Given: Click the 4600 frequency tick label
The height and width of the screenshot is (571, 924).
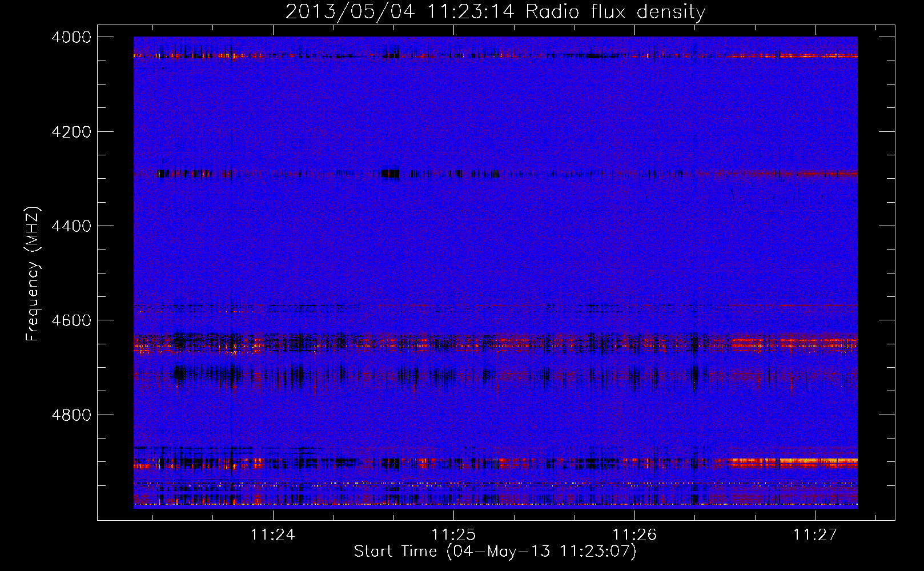Looking at the screenshot, I should [71, 320].
